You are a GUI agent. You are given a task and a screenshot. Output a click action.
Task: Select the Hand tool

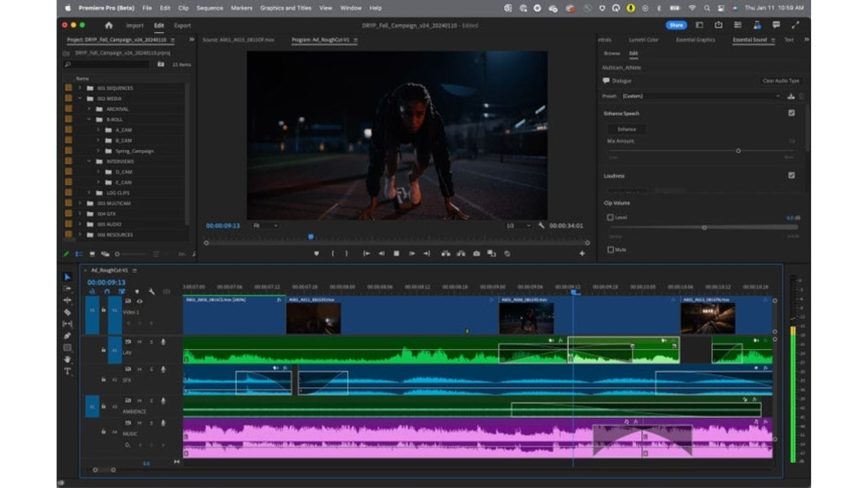point(67,359)
